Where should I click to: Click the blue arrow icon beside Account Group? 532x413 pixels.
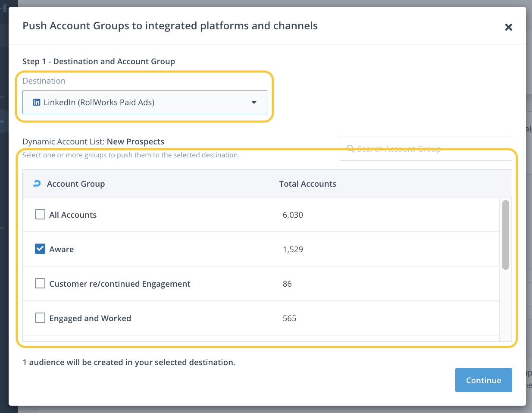(37, 184)
